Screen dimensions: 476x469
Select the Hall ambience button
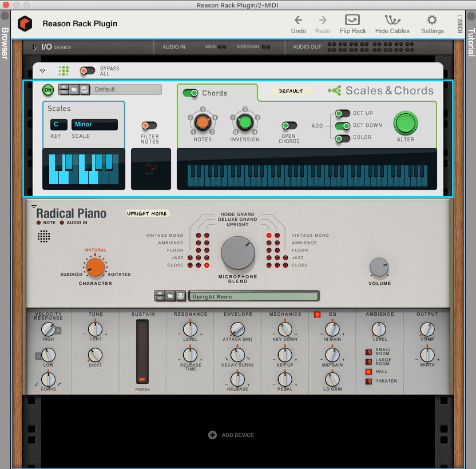pyautogui.click(x=368, y=372)
